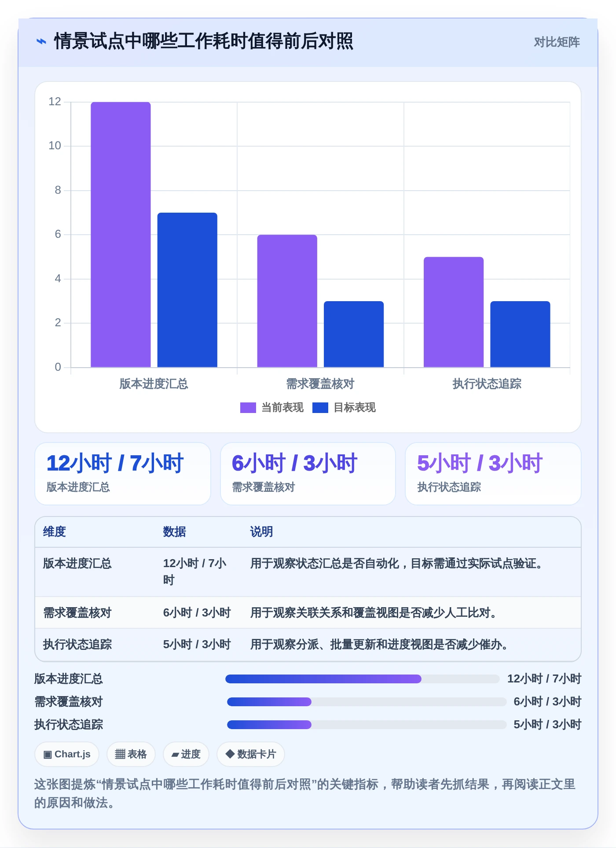Click the footer summary paragraph
Screen dimensions: 616x848
point(305,793)
